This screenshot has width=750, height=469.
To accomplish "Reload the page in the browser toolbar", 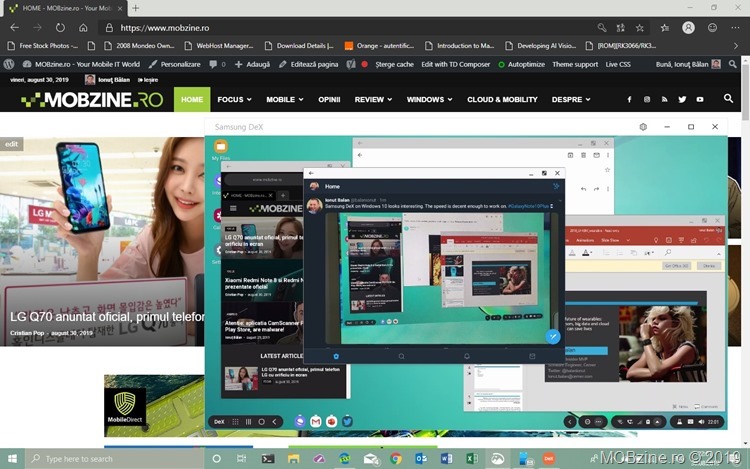I will [60, 28].
